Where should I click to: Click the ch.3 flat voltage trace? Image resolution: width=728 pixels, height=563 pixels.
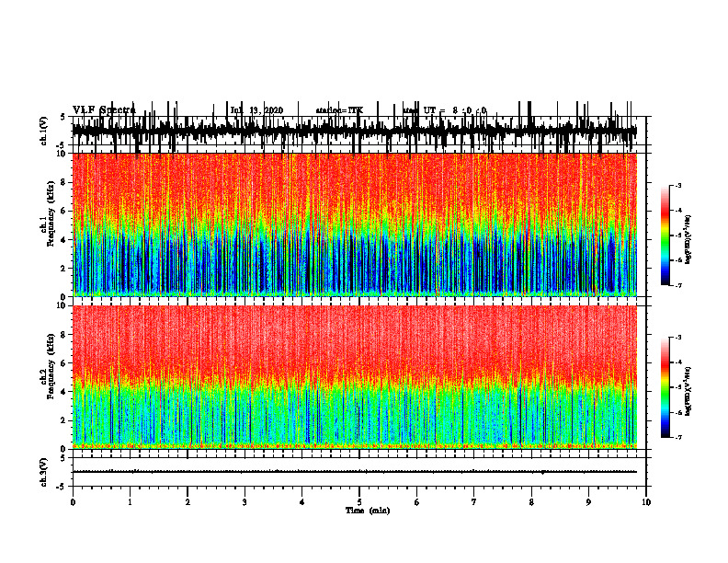pos(355,472)
